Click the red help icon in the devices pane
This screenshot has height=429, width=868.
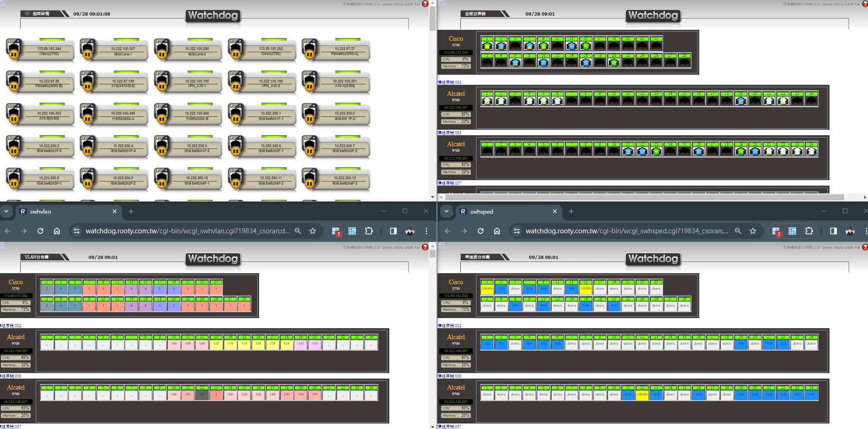point(425,4)
